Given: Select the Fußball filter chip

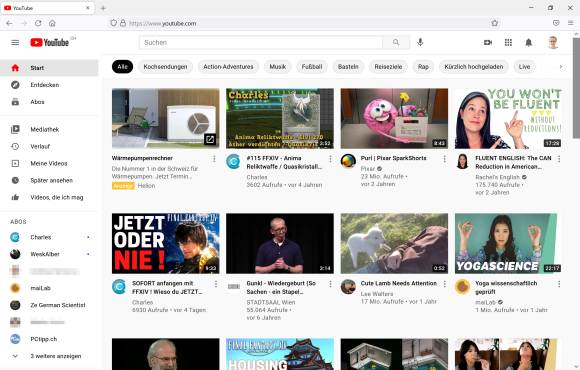Looking at the screenshot, I should 312,67.
